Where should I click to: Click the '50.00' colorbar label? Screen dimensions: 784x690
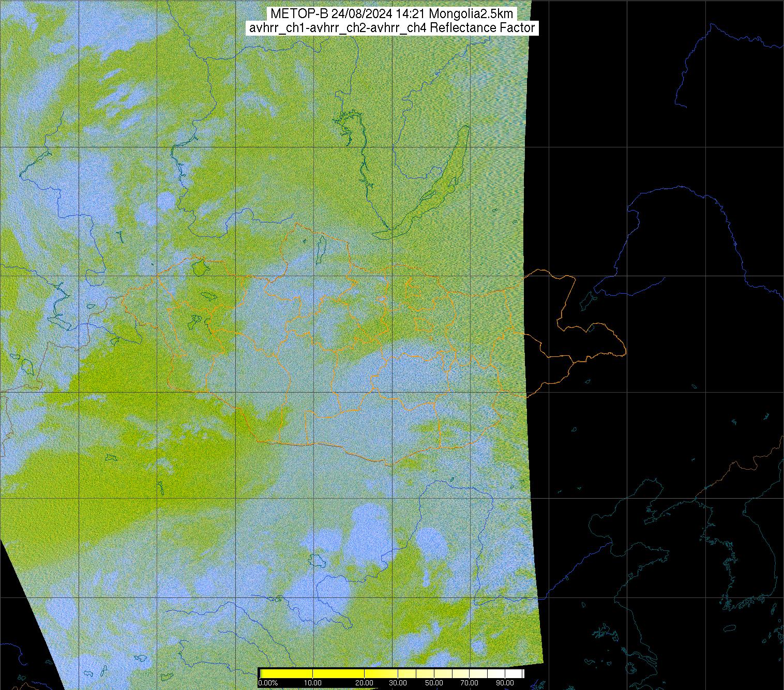[434, 683]
